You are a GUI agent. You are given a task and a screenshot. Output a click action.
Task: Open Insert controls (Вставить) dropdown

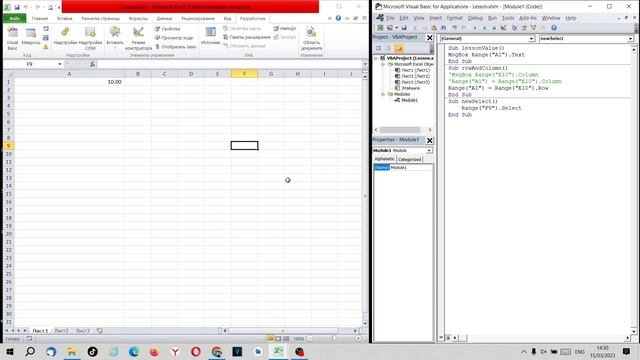tap(115, 38)
